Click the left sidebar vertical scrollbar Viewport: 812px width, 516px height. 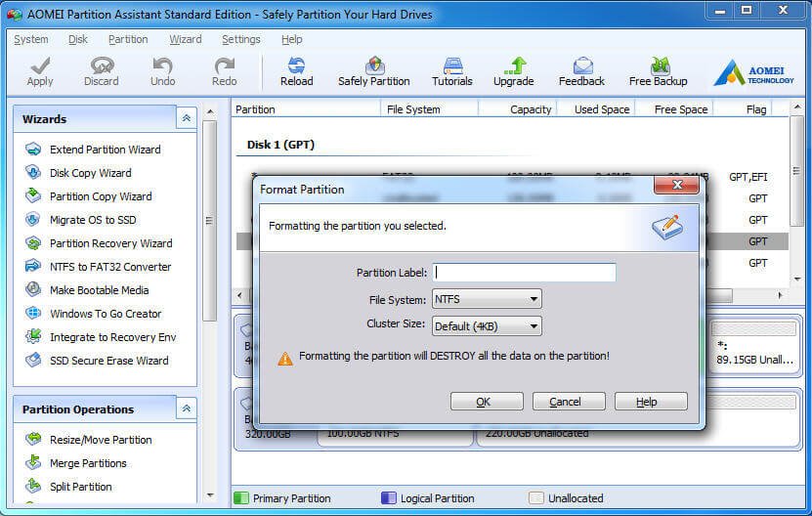click(209, 220)
